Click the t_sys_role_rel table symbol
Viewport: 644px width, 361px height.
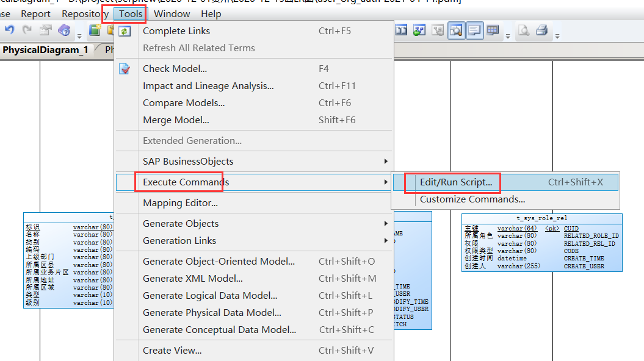541,243
